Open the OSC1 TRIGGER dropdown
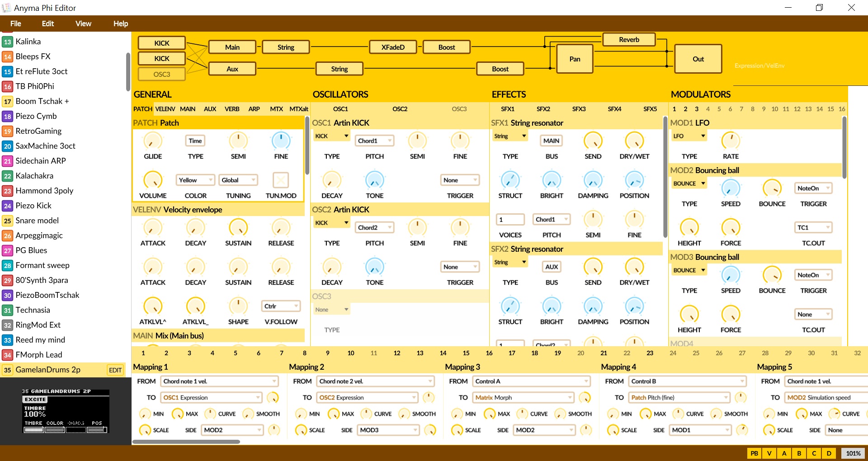868x461 pixels. (460, 180)
